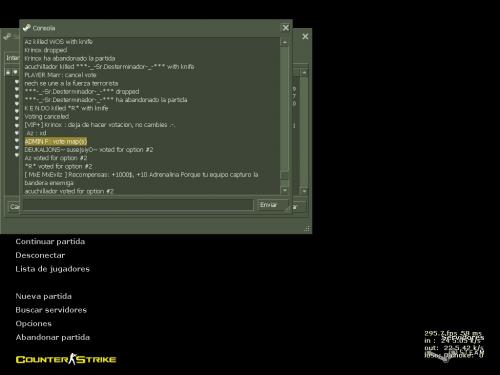Focus the console command input field
Viewport: 500px width, 375px height.
click(x=138, y=205)
